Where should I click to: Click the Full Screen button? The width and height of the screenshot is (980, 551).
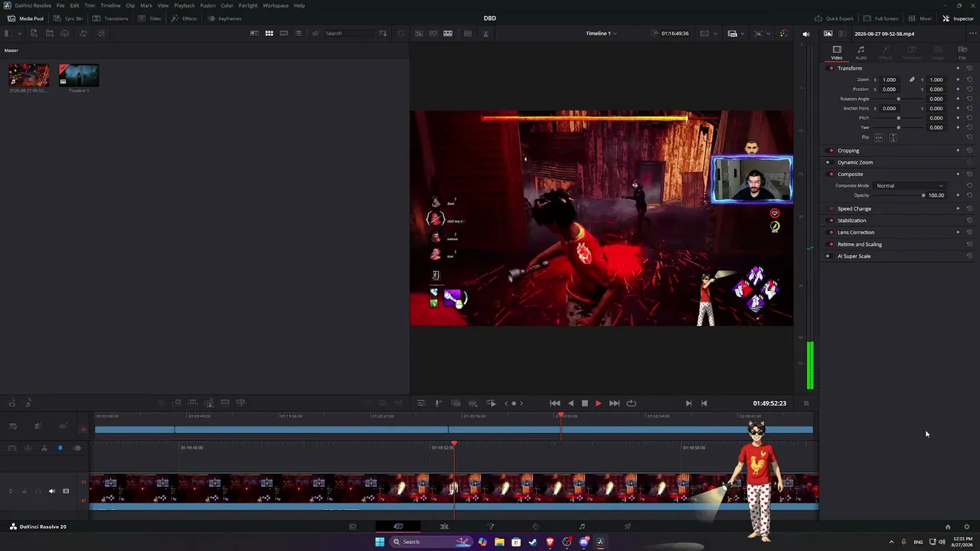[x=881, y=18]
